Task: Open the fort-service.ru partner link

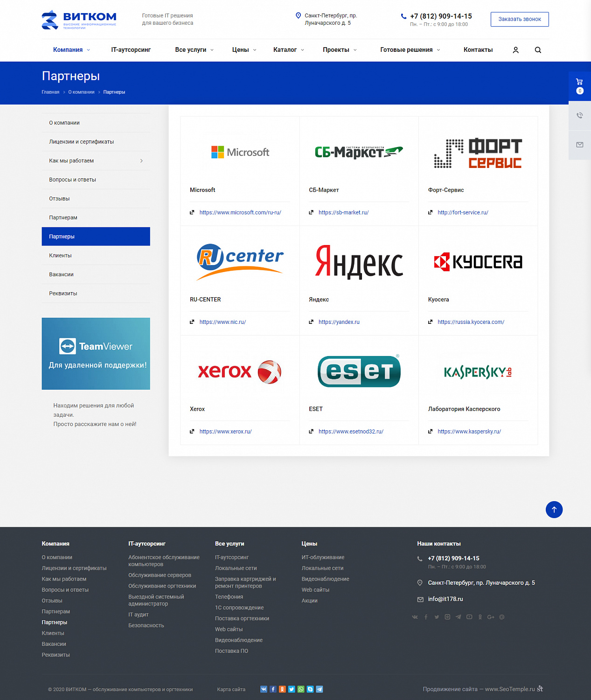Action: coord(463,212)
